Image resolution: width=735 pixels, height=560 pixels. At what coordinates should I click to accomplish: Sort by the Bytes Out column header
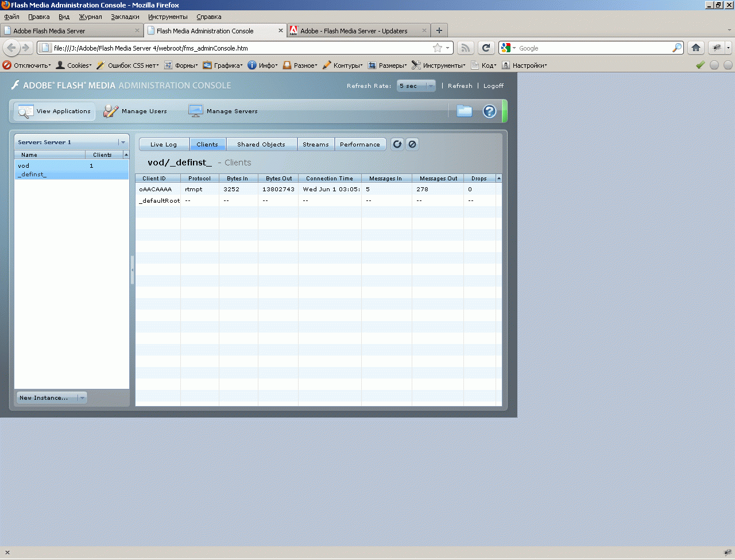pyautogui.click(x=278, y=178)
